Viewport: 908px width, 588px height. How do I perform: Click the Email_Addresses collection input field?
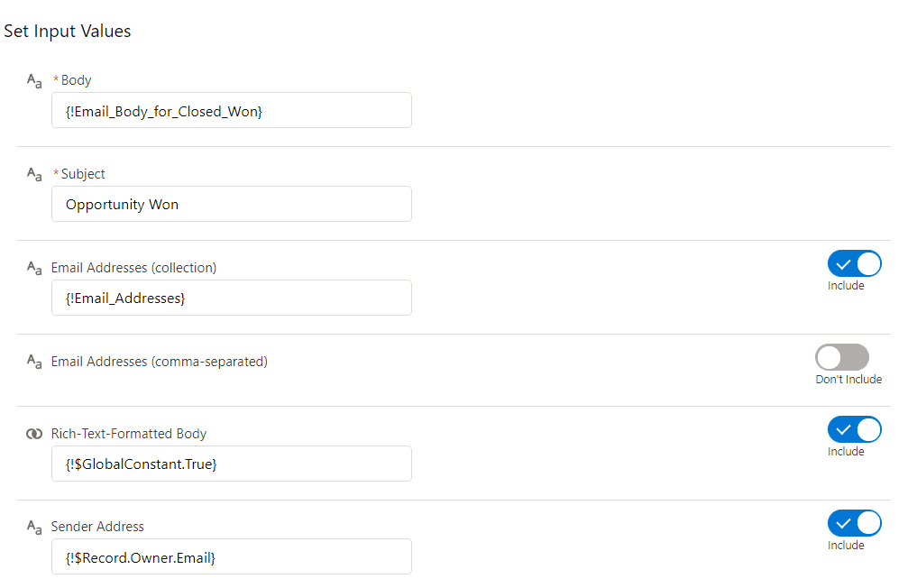[x=232, y=298]
